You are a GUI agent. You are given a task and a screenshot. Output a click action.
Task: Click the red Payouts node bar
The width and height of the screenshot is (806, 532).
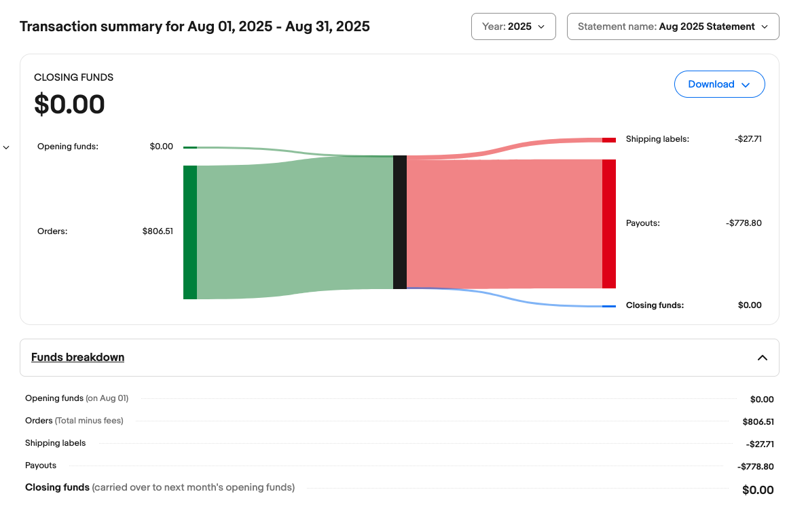608,224
